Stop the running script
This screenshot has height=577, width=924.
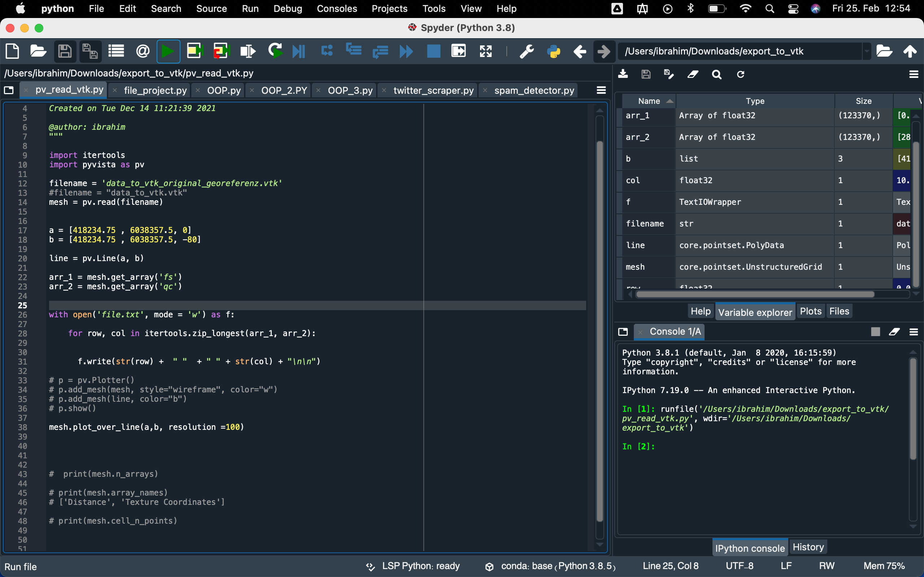[434, 51]
